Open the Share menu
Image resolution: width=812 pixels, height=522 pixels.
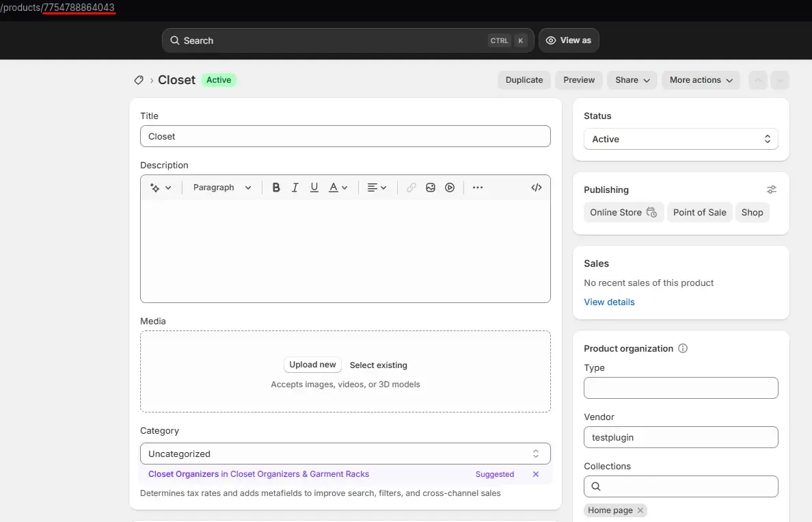coord(632,80)
